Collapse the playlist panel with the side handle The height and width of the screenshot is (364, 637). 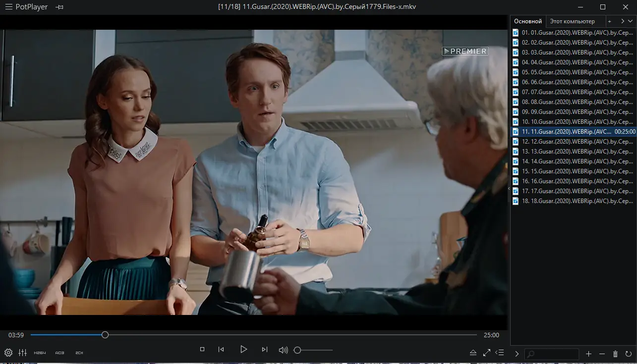click(509, 189)
